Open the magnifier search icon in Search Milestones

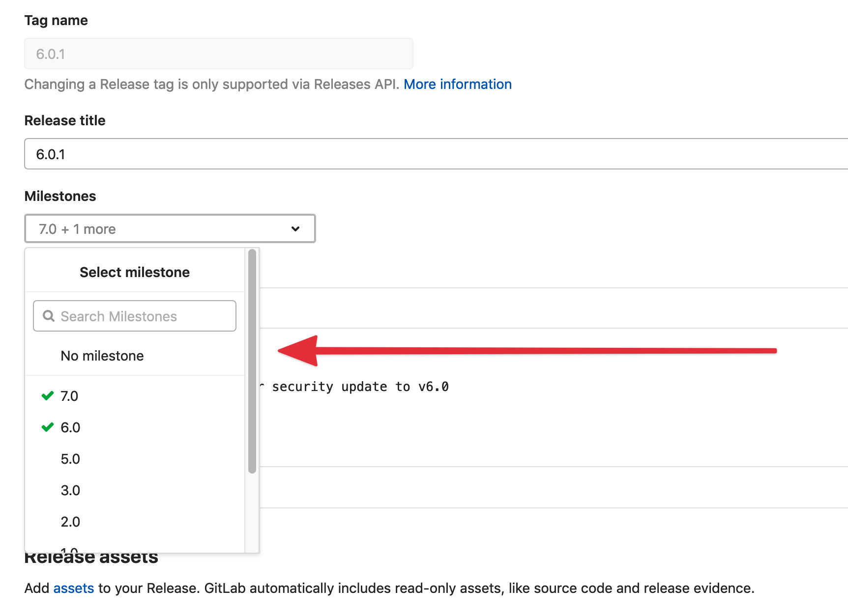tap(48, 316)
